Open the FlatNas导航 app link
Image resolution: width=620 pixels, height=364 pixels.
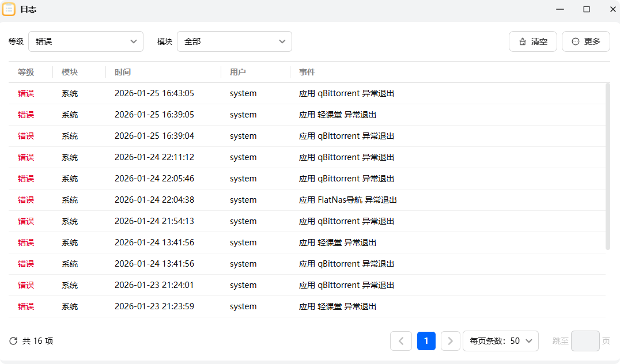pyautogui.click(x=341, y=200)
